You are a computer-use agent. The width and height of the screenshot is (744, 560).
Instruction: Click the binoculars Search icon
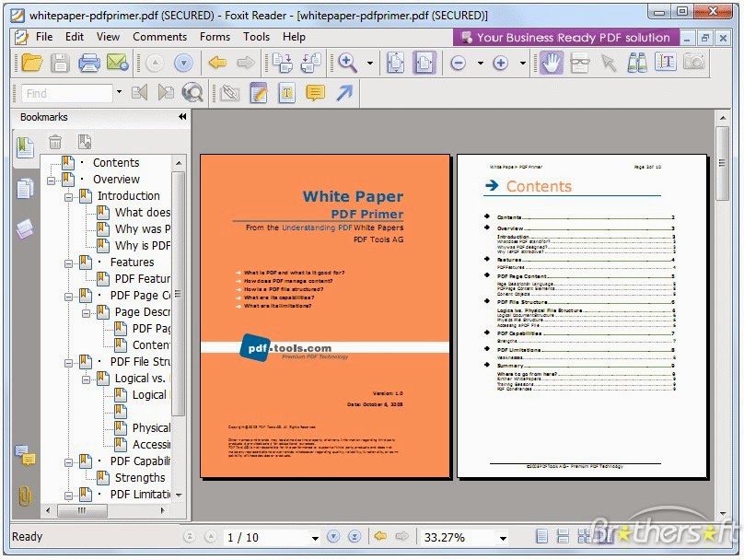click(637, 62)
